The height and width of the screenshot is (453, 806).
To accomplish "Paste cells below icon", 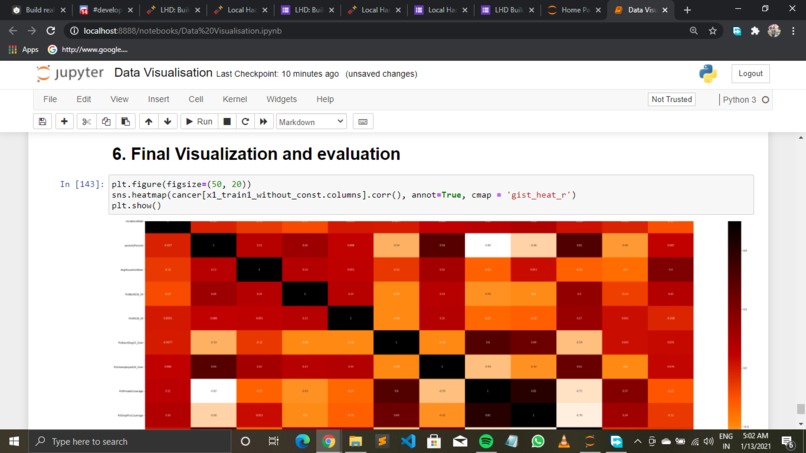I will [x=125, y=122].
